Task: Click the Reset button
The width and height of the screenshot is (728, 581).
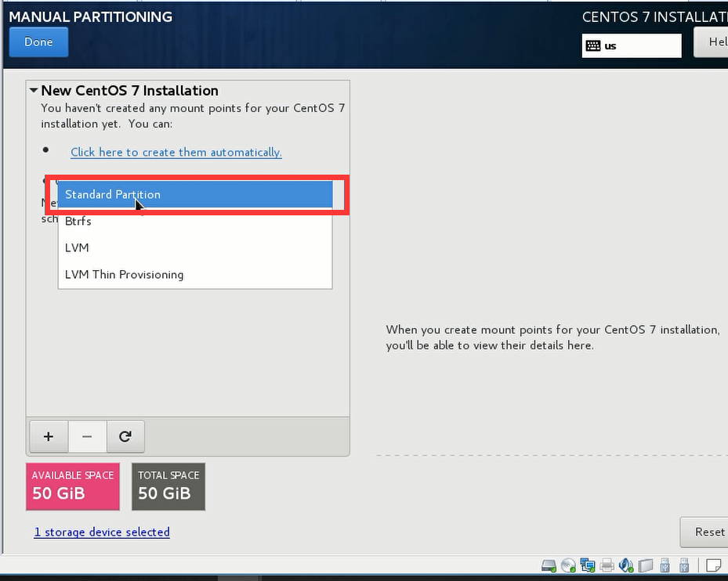Action: tap(708, 532)
